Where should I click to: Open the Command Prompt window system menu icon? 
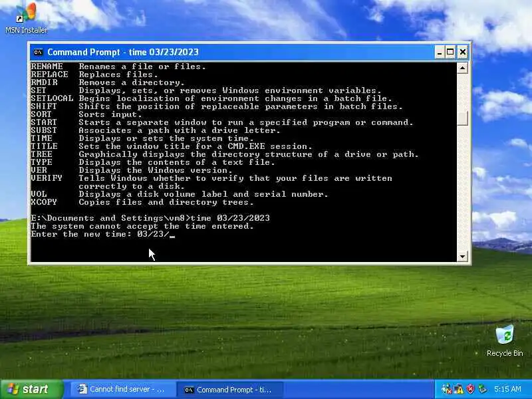(x=38, y=52)
